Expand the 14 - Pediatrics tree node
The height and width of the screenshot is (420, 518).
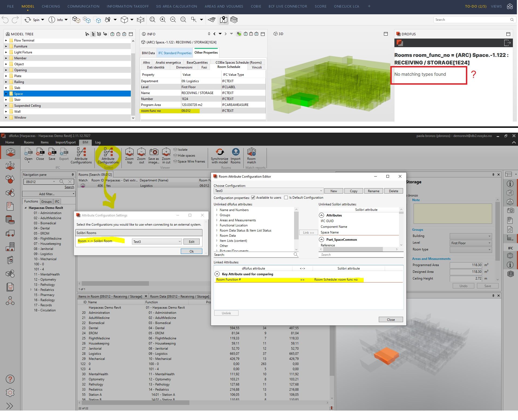31,290
